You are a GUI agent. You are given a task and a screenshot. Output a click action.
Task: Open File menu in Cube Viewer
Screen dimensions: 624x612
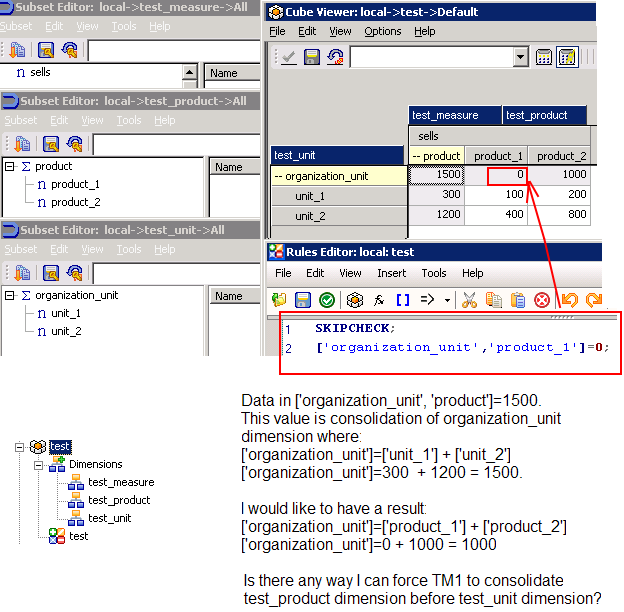click(277, 31)
